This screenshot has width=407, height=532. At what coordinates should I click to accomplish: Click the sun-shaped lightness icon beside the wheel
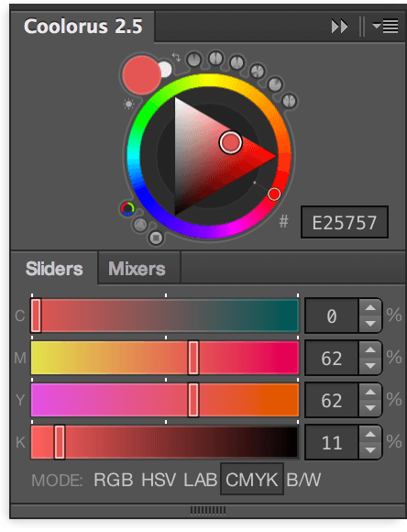pos(129,104)
